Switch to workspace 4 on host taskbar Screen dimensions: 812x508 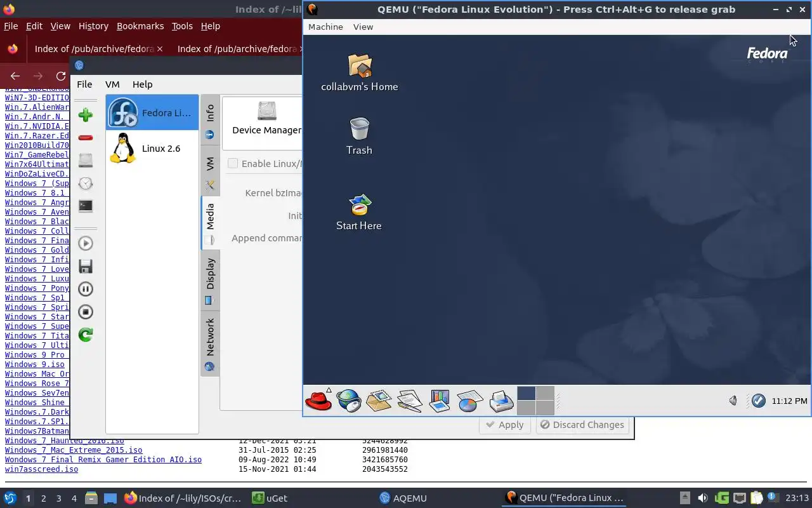[74, 498]
